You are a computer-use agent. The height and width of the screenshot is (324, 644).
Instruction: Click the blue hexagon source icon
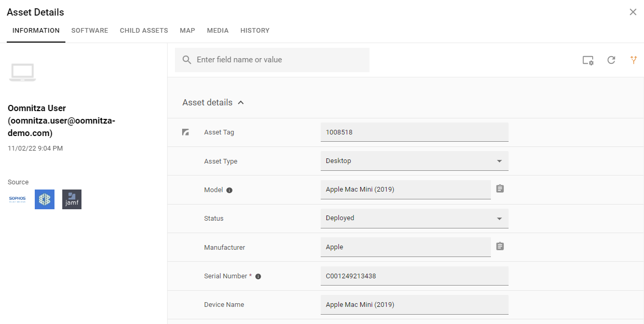coord(45,199)
